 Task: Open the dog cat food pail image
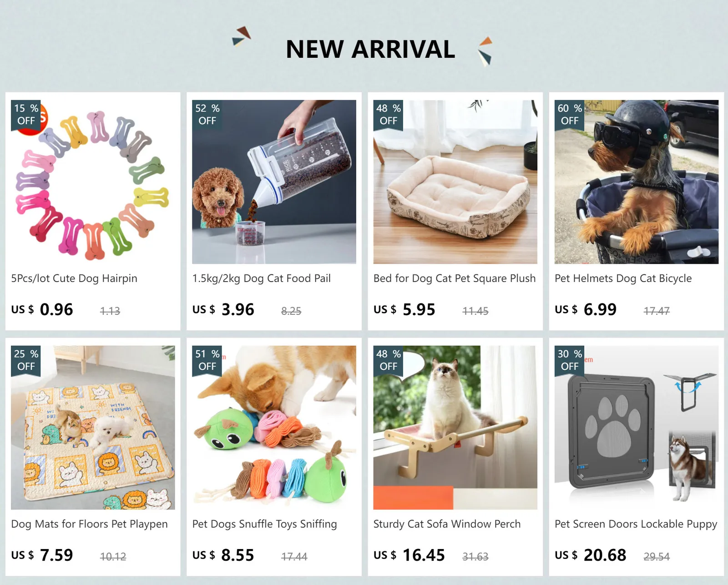click(x=274, y=182)
